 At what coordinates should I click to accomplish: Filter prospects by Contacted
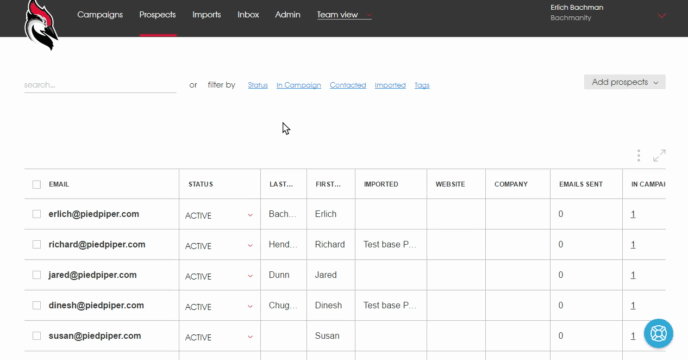pos(348,85)
